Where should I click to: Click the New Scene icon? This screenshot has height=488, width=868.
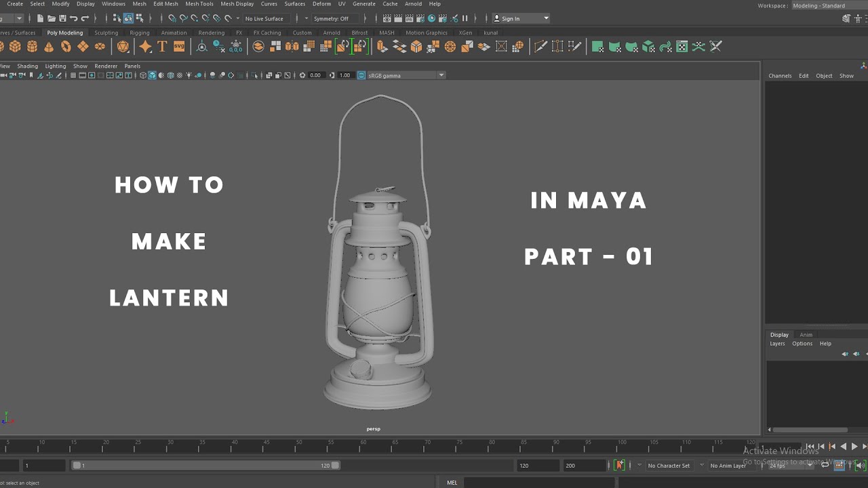40,18
